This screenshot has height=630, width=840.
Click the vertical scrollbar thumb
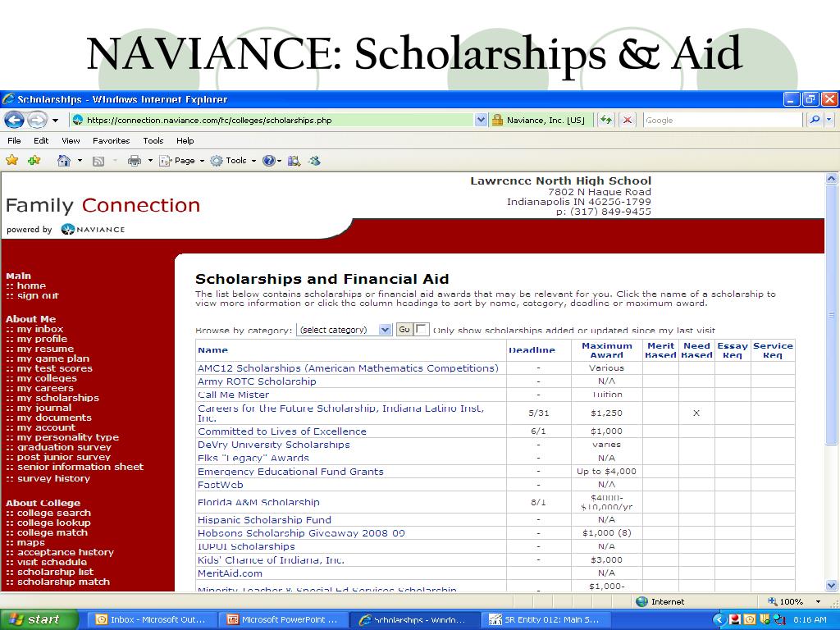[831, 315]
